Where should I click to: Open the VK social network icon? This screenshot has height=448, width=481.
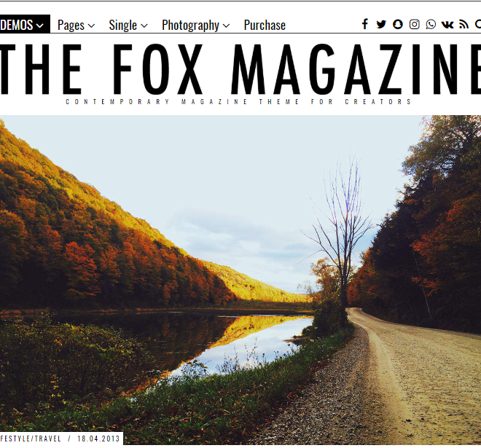point(447,25)
